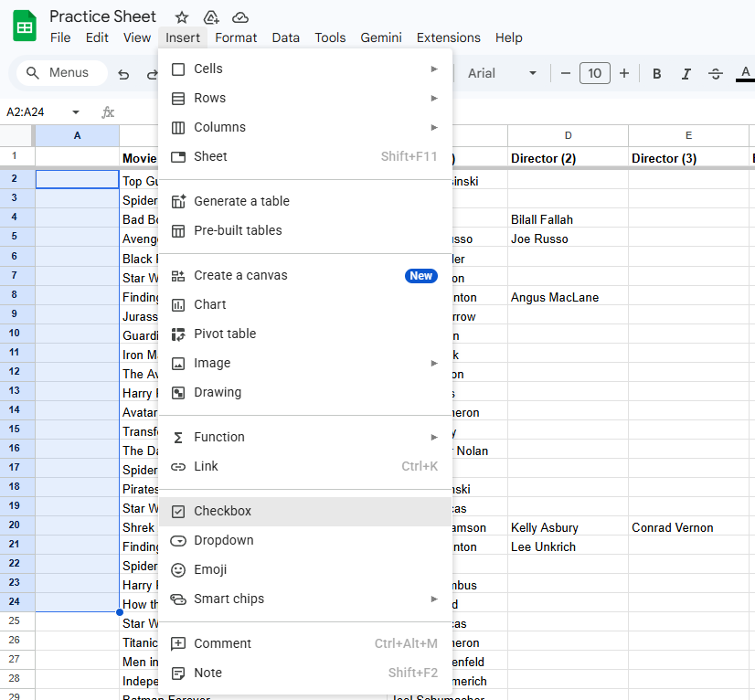Select the Lee Unkrich cell
Screen dimensions: 755x700
568,546
